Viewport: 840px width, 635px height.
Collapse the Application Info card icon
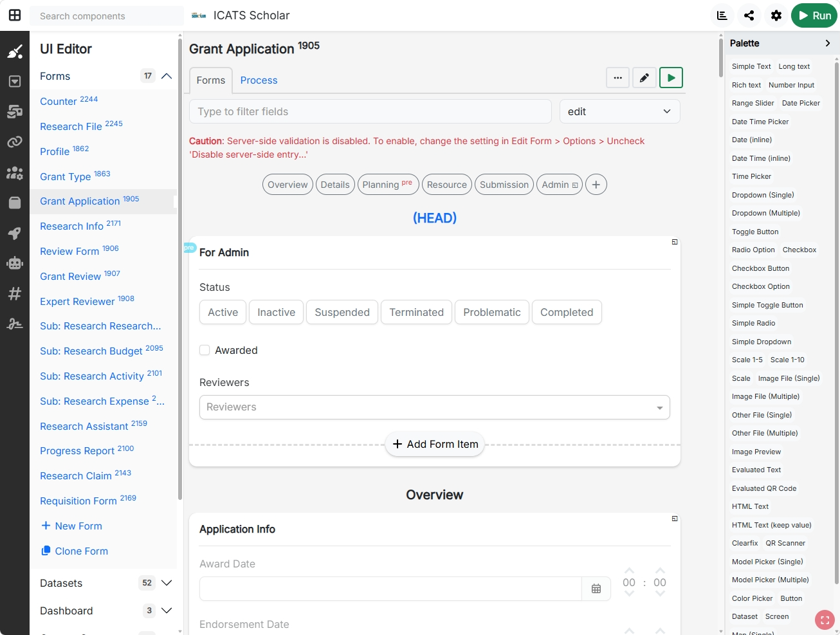[x=675, y=519]
